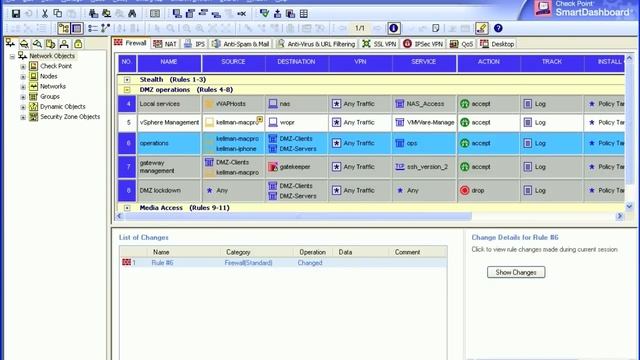Click the blue info circle icon
The height and width of the screenshot is (360, 640).
click(x=393, y=28)
